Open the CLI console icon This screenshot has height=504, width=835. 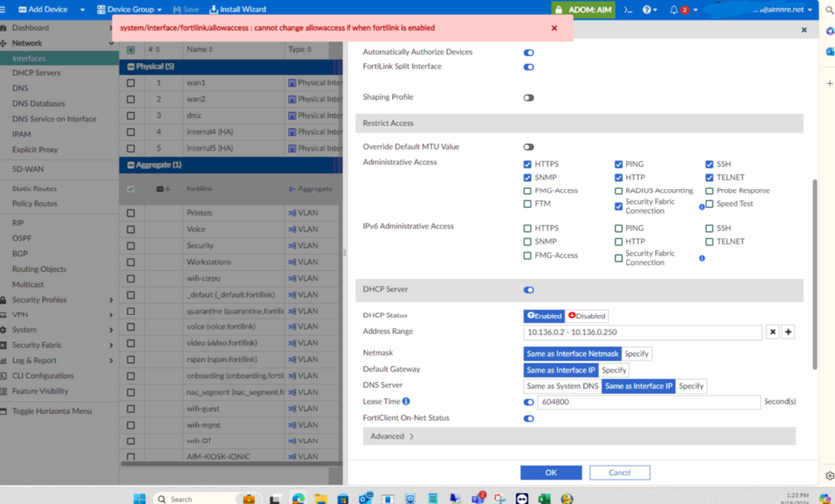pyautogui.click(x=628, y=9)
